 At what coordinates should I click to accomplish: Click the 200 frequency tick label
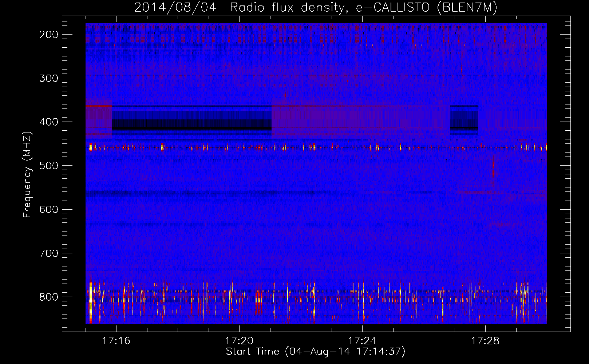click(x=49, y=35)
